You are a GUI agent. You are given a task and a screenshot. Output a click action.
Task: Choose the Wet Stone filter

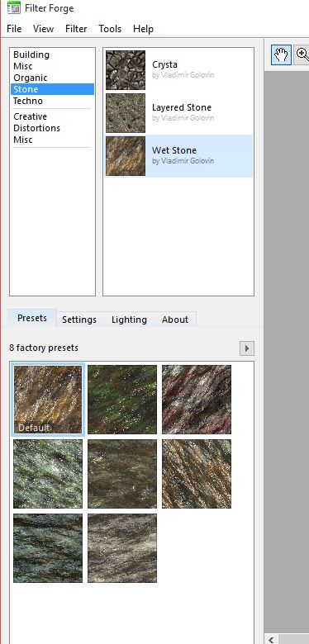coord(178,156)
